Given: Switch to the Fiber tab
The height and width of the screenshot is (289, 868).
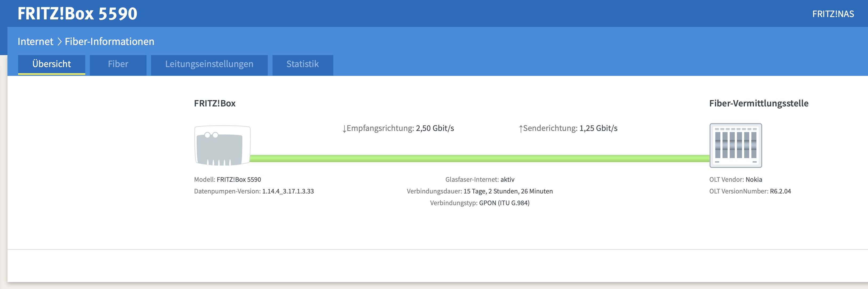Looking at the screenshot, I should click(118, 64).
